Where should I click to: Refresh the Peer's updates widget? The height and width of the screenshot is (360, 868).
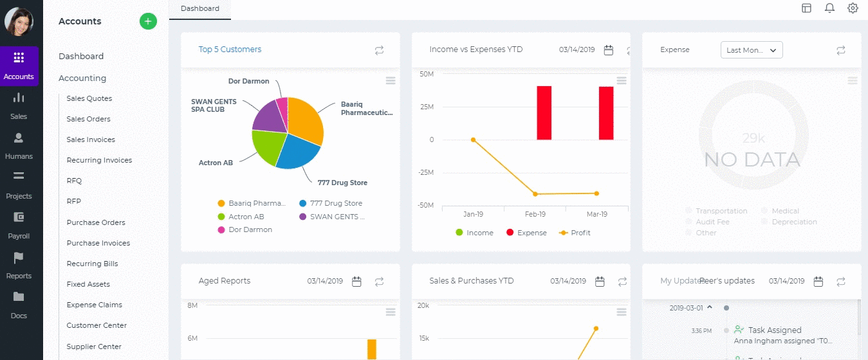[x=840, y=282]
